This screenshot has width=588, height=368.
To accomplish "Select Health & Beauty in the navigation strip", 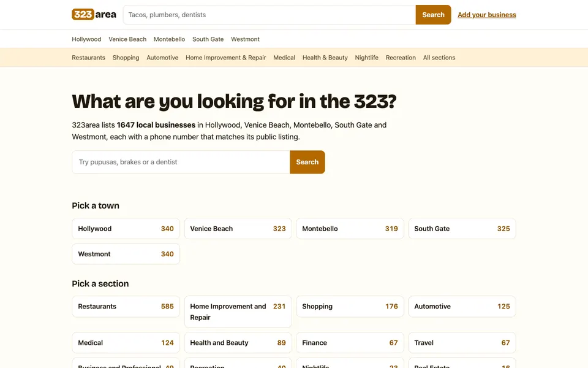I will click(325, 58).
